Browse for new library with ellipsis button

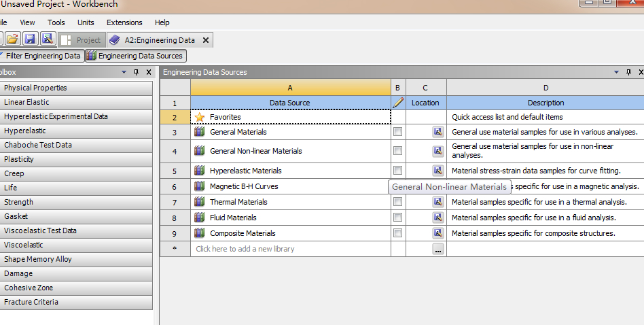point(438,249)
